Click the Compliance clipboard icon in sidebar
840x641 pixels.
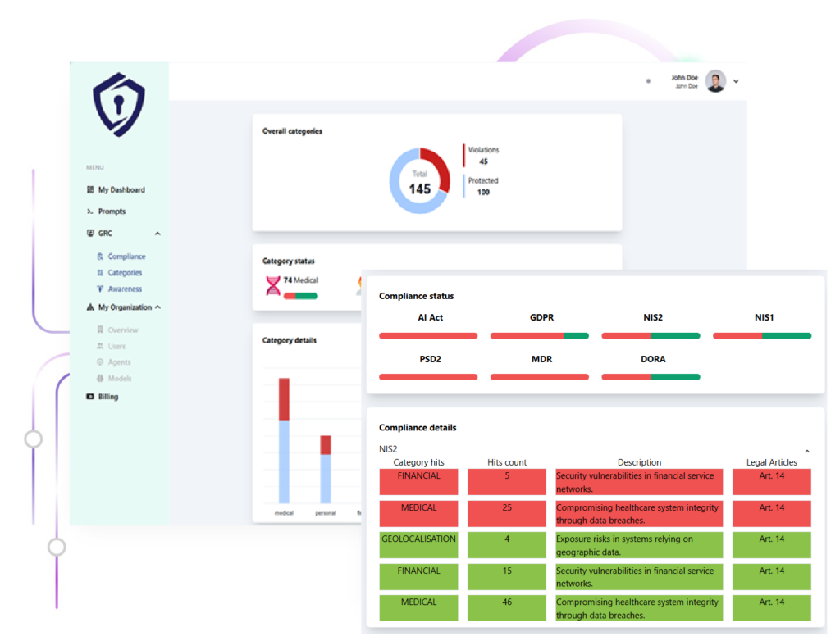click(100, 257)
